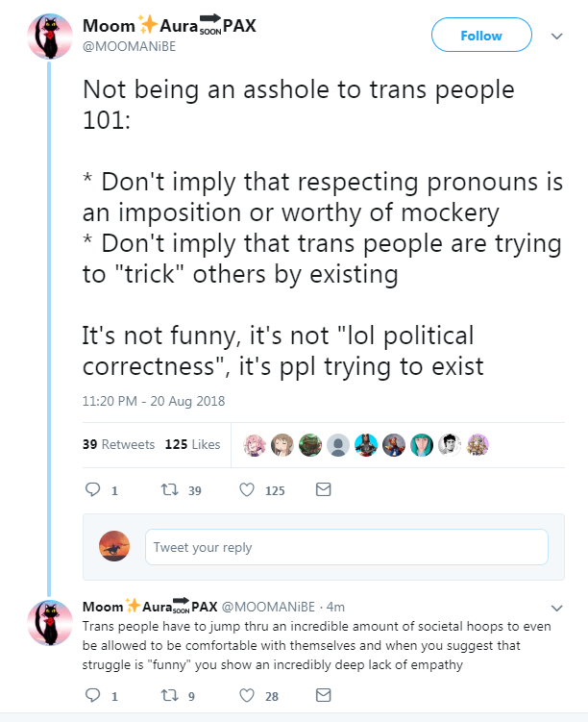
Task: Reply to the second tweet below
Action: tap(94, 695)
